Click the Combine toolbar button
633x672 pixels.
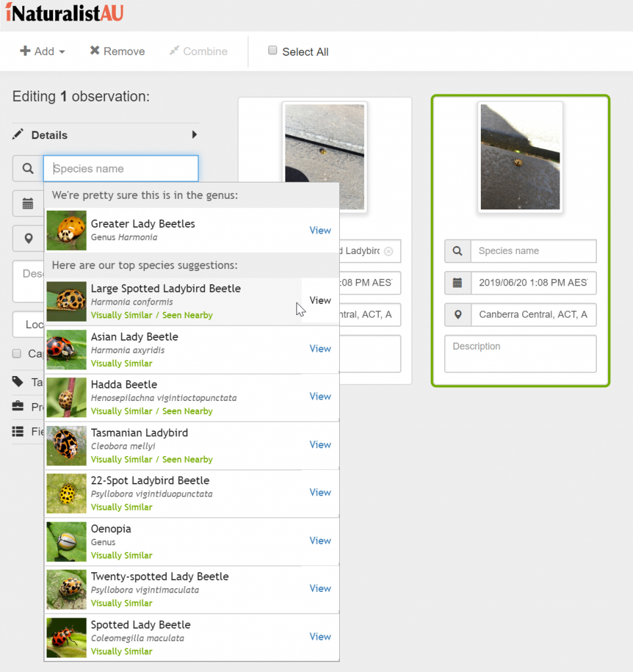tap(198, 51)
